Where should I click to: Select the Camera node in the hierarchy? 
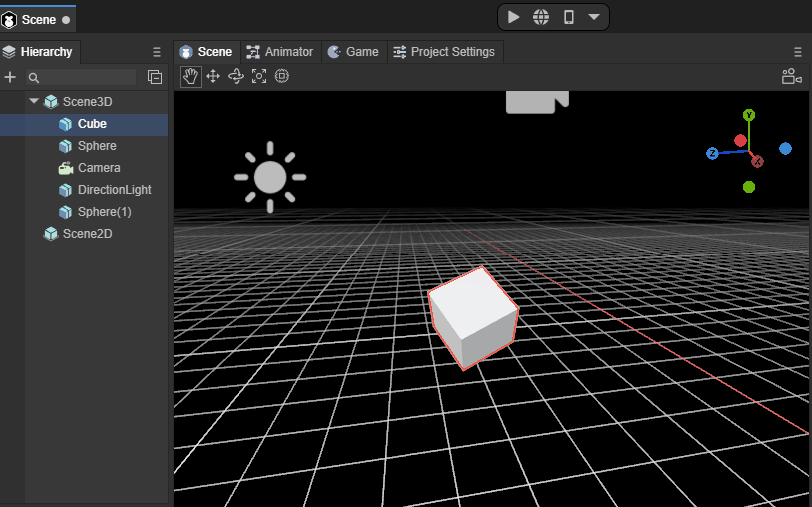pos(99,168)
